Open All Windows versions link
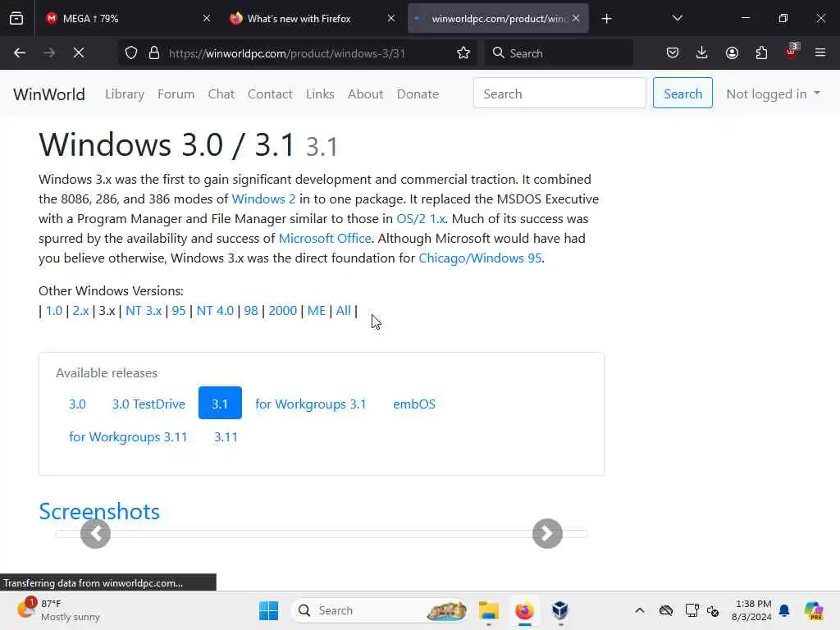 [344, 311]
